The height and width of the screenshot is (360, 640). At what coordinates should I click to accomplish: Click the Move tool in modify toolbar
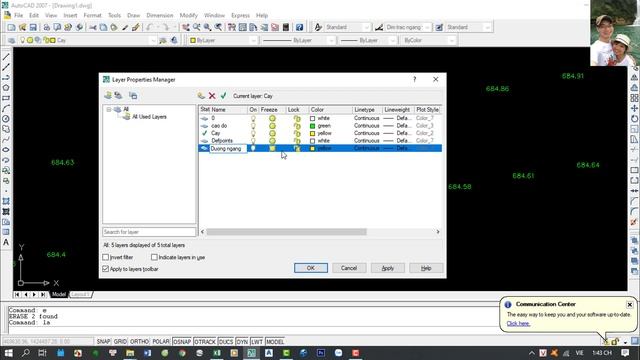(634, 108)
